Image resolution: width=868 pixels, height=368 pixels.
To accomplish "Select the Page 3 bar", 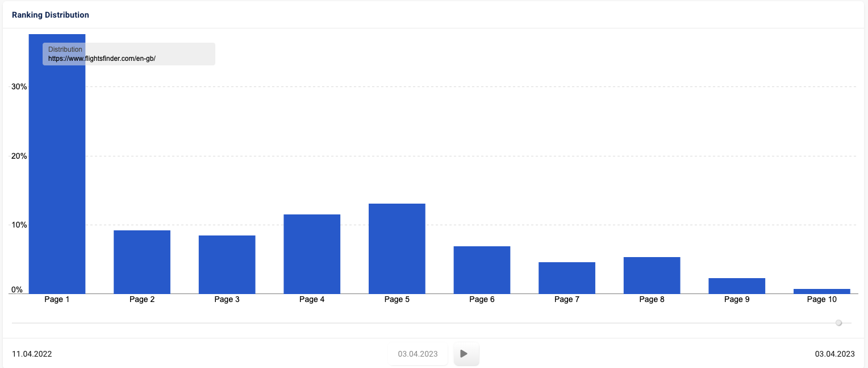I will pos(227,264).
